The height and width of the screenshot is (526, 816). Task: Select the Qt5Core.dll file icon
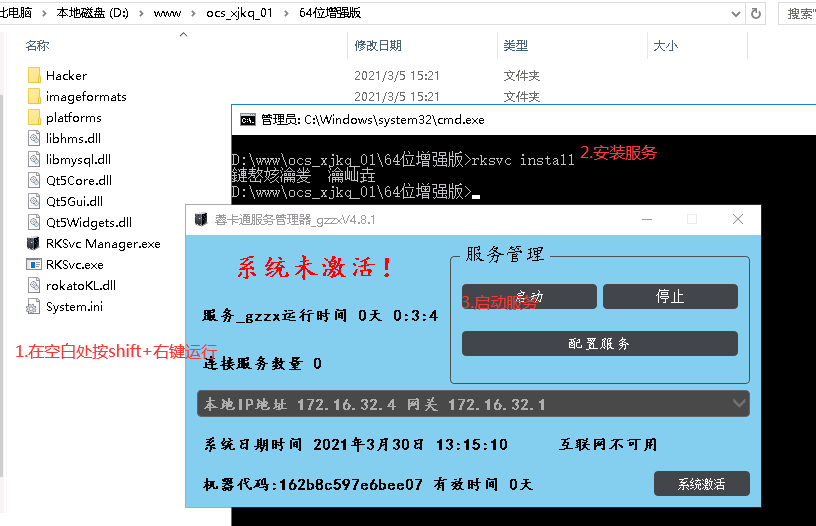pyautogui.click(x=34, y=180)
